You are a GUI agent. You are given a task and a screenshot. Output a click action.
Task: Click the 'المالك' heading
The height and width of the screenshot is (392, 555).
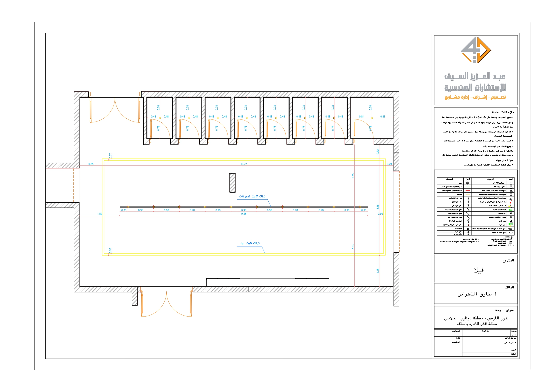[509, 287]
